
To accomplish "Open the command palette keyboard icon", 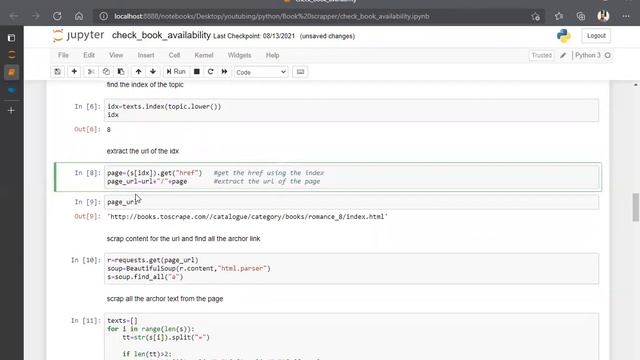I will pos(300,72).
